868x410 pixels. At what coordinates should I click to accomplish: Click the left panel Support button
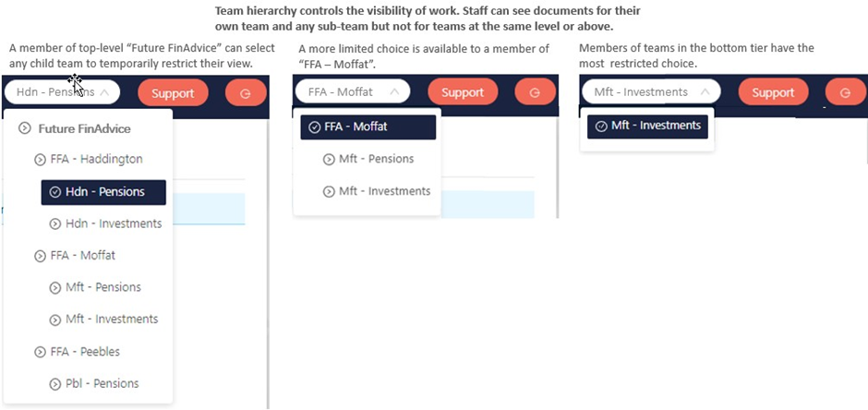point(173,93)
